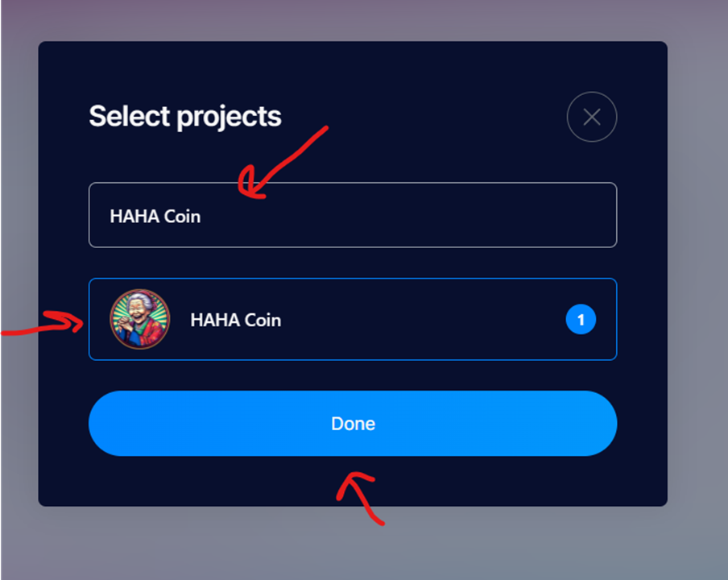Screen dimensions: 728x580
Task: Click the X icon in the circle
Action: [591, 117]
